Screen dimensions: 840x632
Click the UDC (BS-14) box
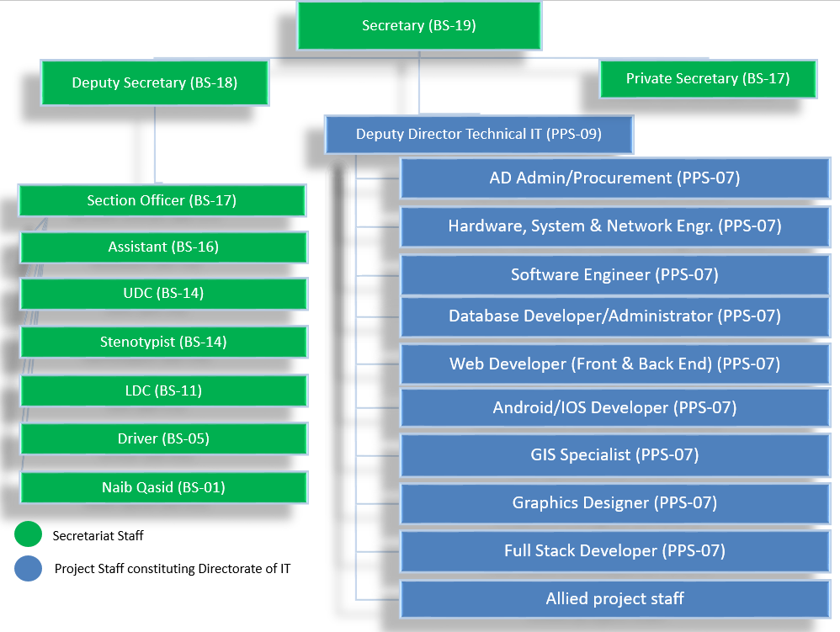pyautogui.click(x=163, y=294)
